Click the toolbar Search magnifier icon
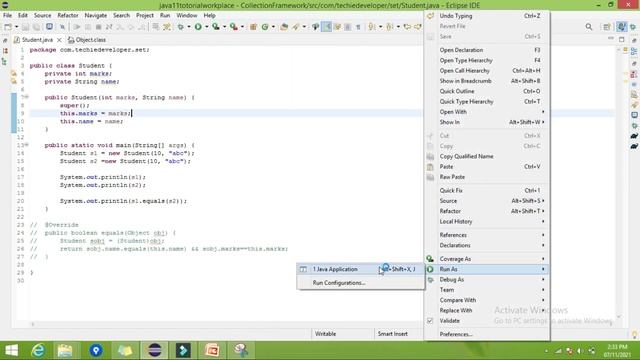 589,27
